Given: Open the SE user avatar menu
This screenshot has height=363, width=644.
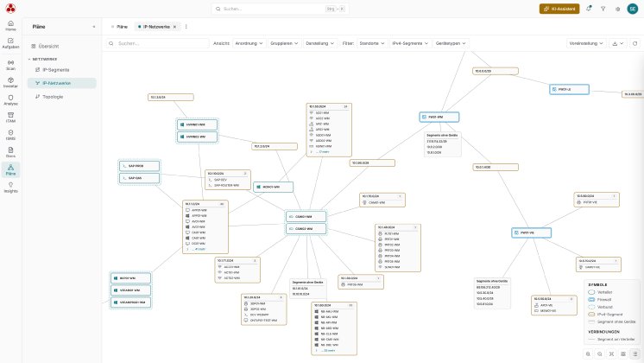Looking at the screenshot, I should tap(633, 9).
